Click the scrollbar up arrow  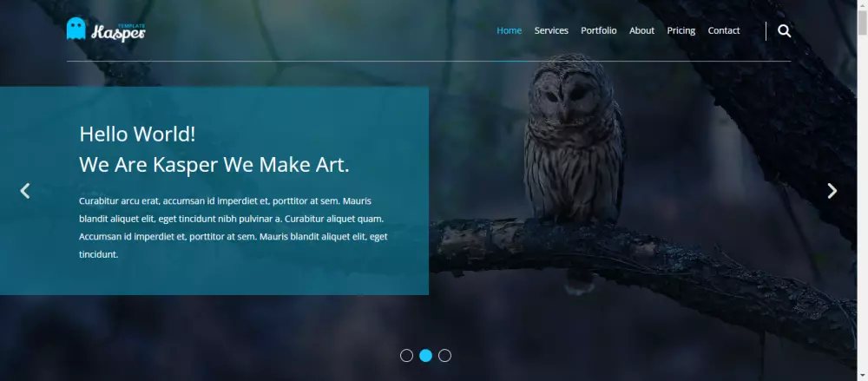pyautogui.click(x=863, y=4)
